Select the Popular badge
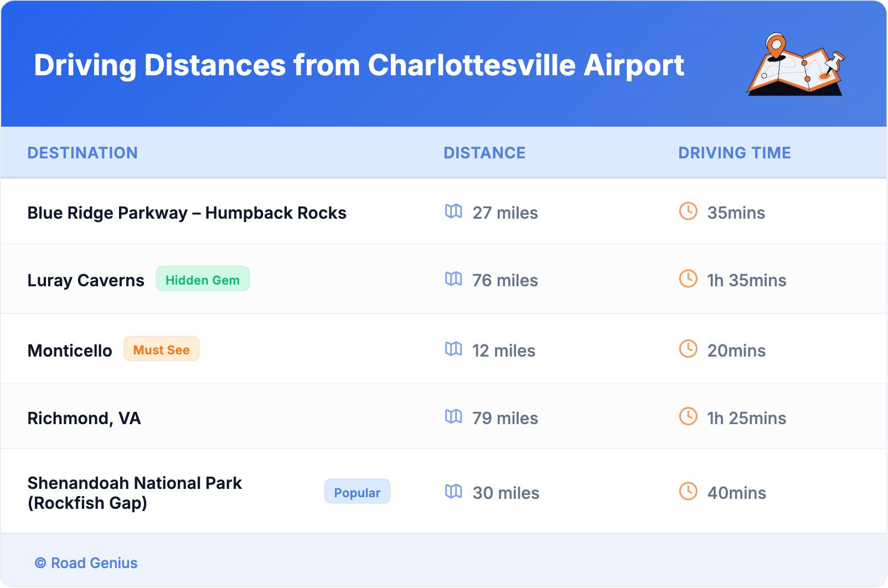The height and width of the screenshot is (588, 888). click(x=357, y=492)
